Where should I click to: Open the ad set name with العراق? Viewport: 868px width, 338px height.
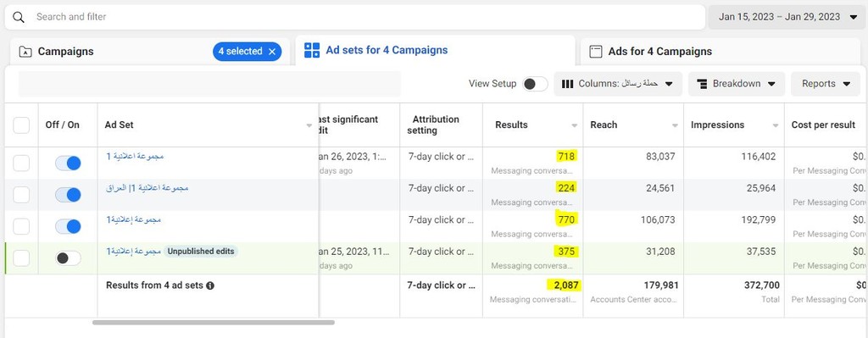(x=147, y=189)
